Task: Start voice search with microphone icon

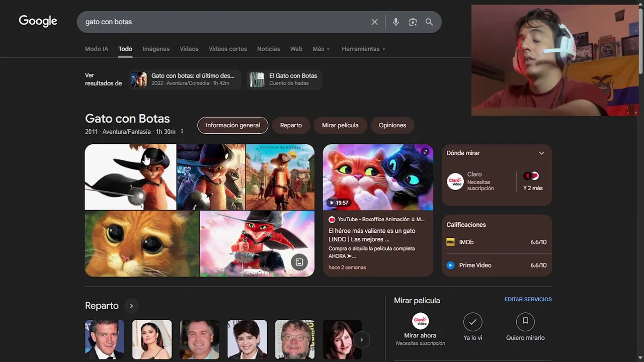Action: point(396,22)
